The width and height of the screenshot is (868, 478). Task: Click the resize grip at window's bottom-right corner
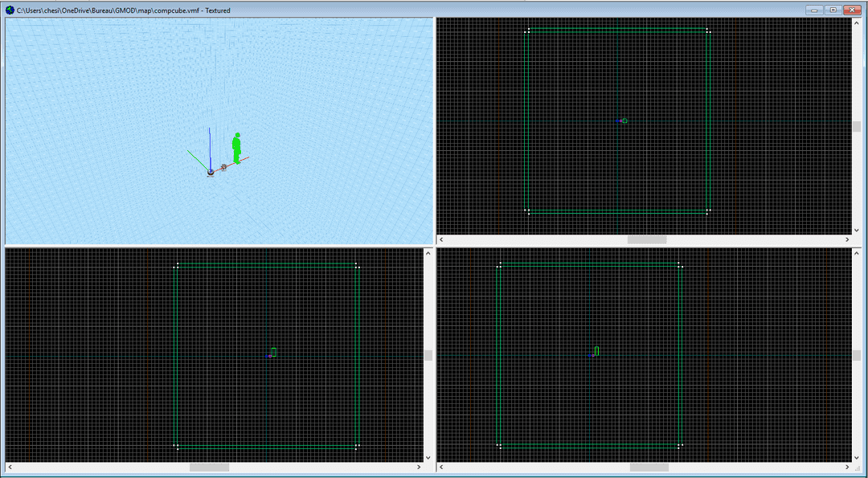858,468
